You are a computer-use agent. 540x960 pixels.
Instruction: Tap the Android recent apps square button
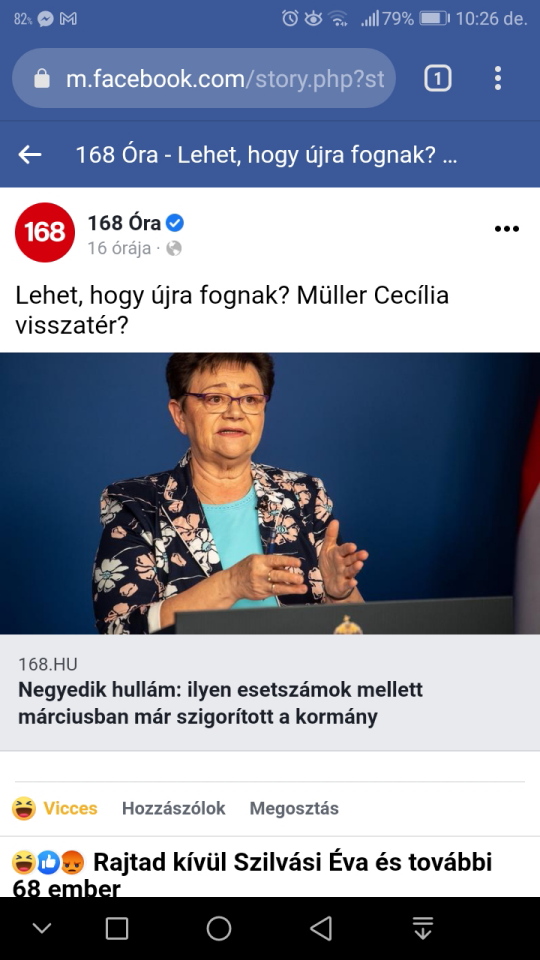coord(116,928)
